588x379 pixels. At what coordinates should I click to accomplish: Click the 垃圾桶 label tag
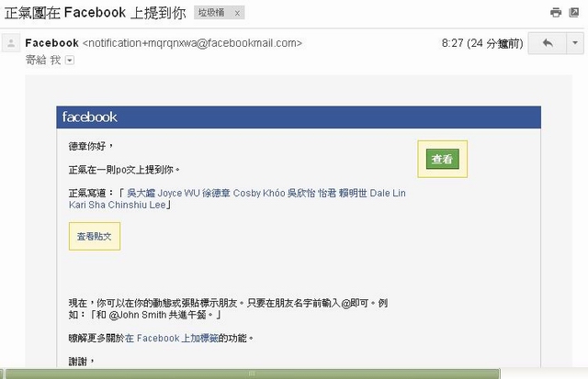pos(211,13)
